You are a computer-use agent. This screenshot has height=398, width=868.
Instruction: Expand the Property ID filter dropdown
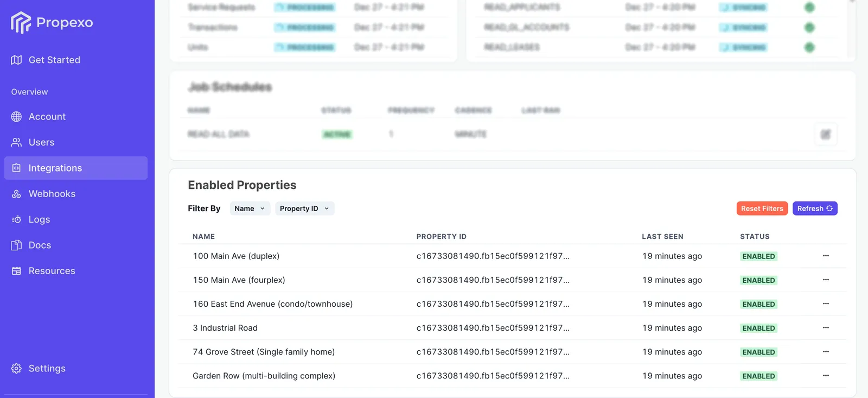(x=304, y=209)
